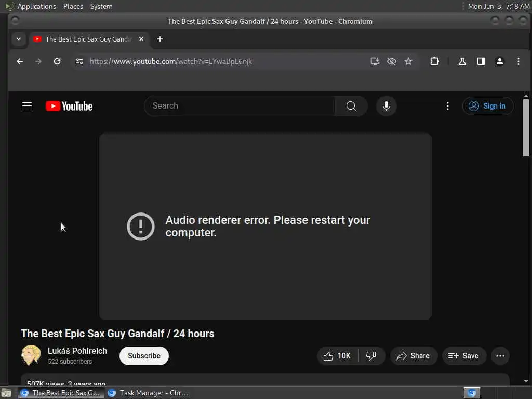Click the date and time clock

(x=498, y=6)
